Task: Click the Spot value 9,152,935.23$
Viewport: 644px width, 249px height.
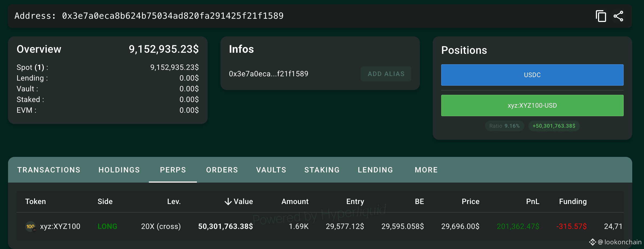Action: pos(174,67)
